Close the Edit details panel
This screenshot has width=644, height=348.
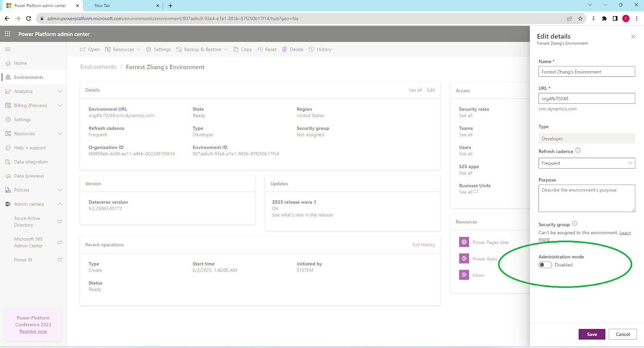[633, 37]
